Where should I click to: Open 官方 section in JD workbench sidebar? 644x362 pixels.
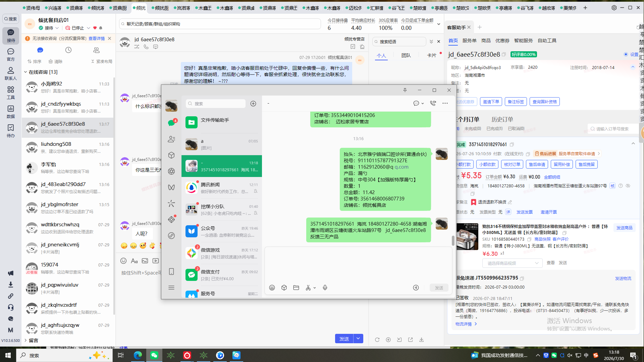coord(11,54)
